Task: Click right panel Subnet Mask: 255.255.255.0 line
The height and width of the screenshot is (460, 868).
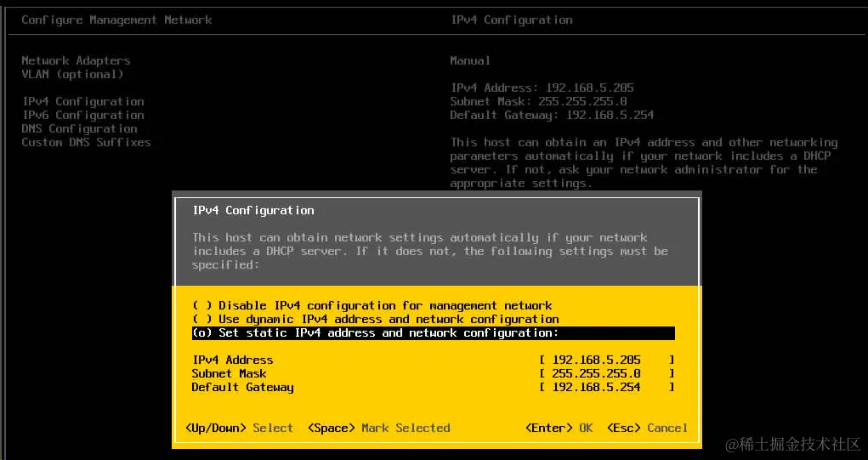Action: click(538, 101)
